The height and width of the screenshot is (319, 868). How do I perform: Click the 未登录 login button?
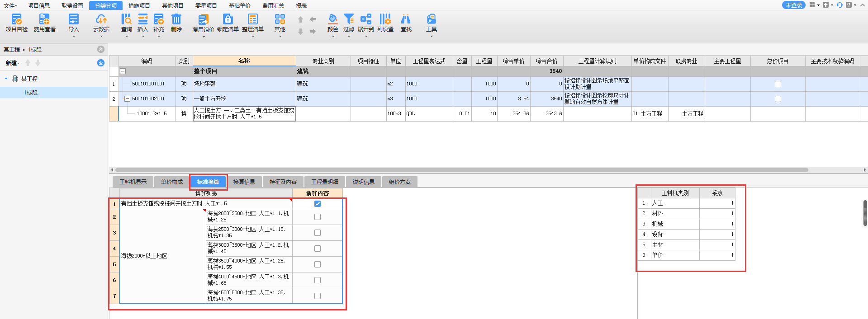(x=793, y=5)
